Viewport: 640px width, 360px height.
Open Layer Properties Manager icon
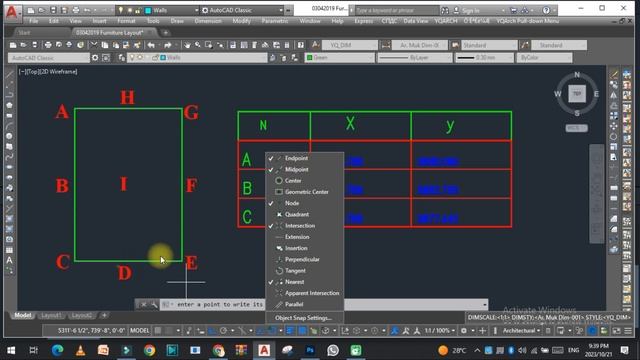click(122, 58)
